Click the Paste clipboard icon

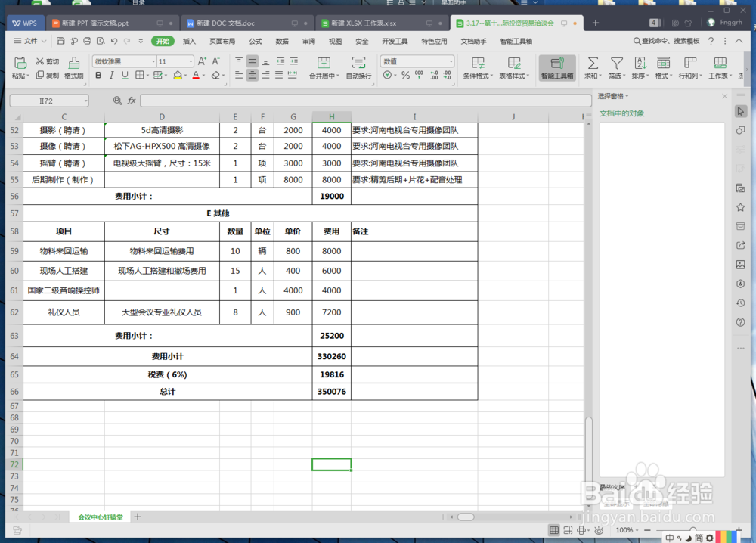20,63
